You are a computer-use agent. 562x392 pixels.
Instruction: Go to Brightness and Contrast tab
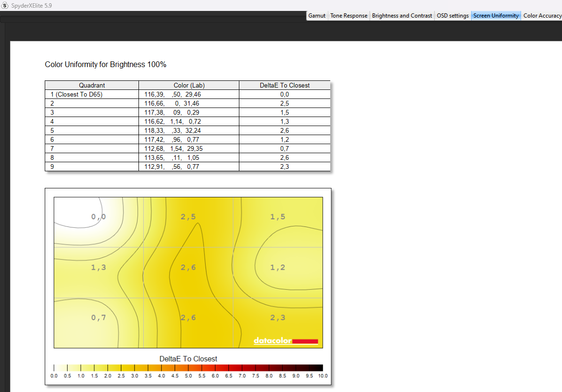click(402, 16)
